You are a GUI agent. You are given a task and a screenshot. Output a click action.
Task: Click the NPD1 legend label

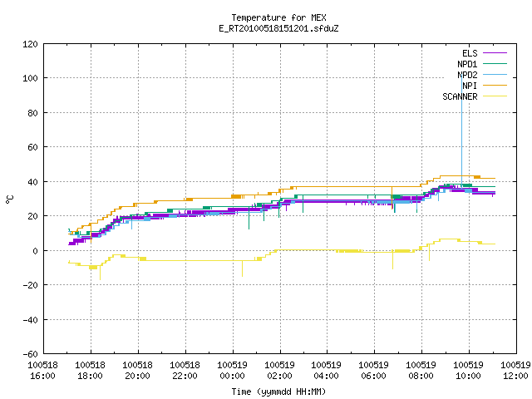pos(467,64)
